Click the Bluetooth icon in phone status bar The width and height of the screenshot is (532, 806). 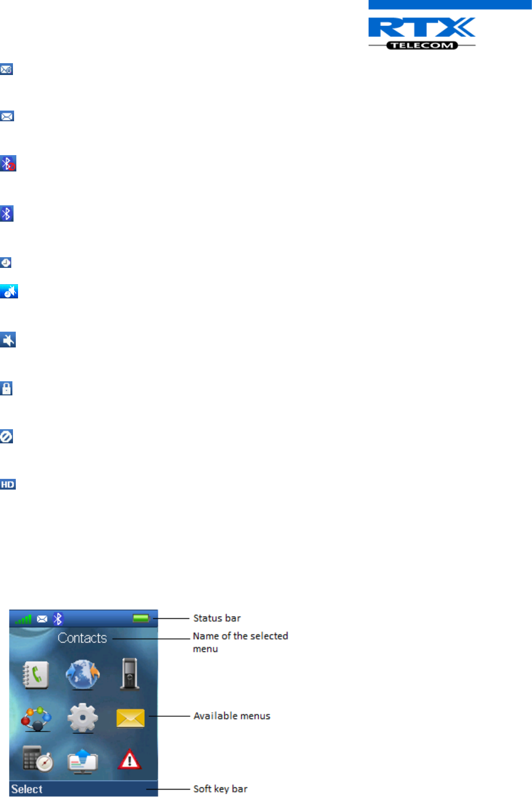(x=57, y=619)
